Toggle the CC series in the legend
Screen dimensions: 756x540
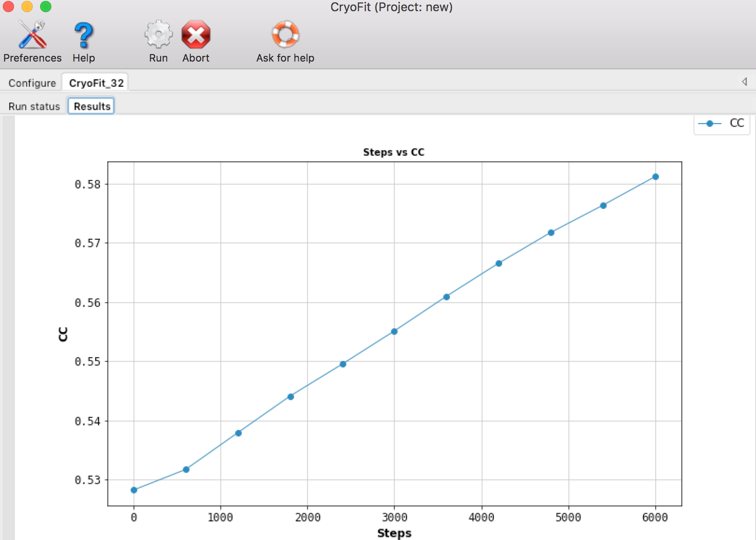click(721, 123)
